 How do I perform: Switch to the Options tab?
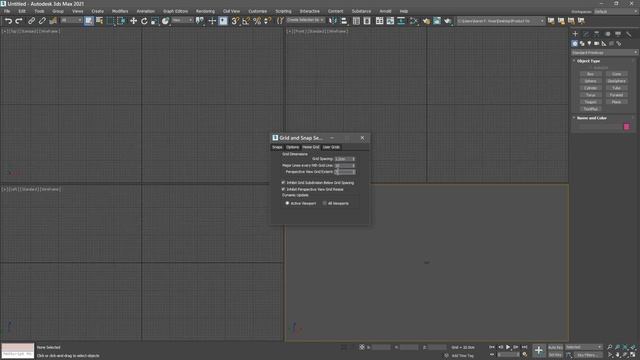292,147
